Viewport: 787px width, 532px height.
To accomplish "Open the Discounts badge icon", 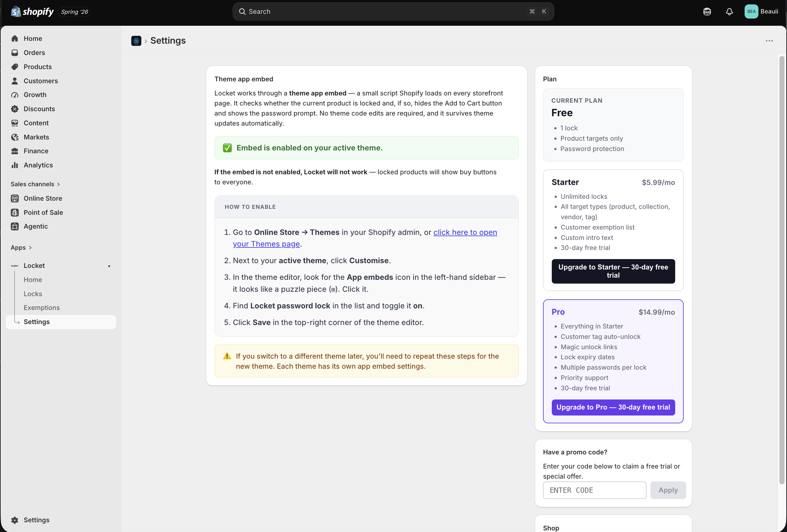I will click(14, 109).
